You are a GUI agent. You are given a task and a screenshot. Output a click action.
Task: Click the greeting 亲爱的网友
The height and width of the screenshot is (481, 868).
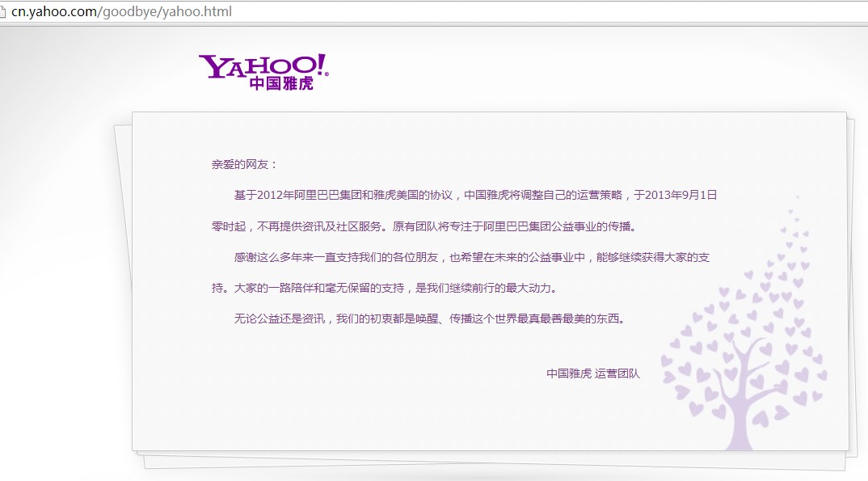(x=243, y=164)
